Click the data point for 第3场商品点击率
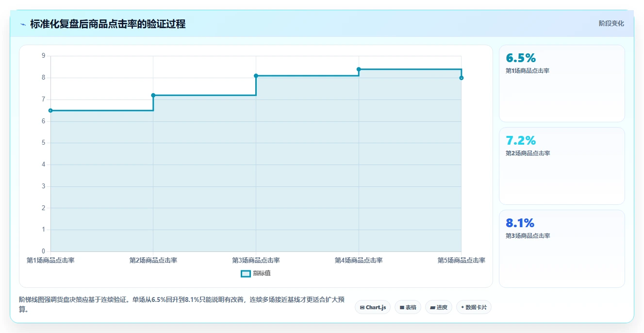 click(256, 76)
